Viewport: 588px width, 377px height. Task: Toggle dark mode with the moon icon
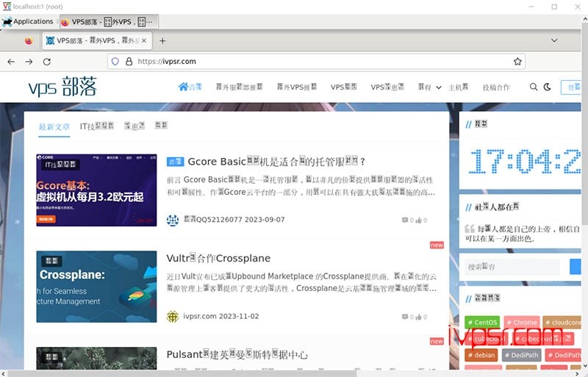(x=547, y=87)
